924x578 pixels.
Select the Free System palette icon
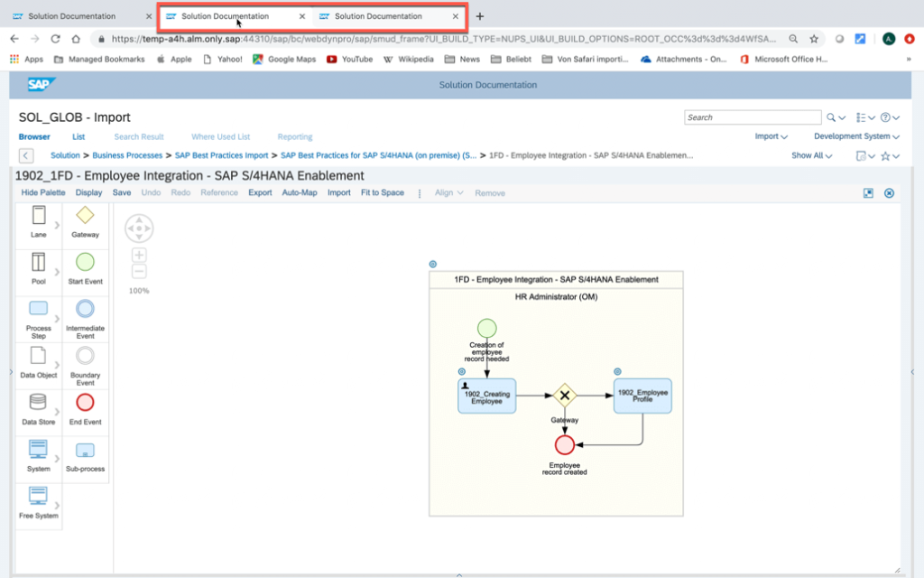click(x=38, y=496)
